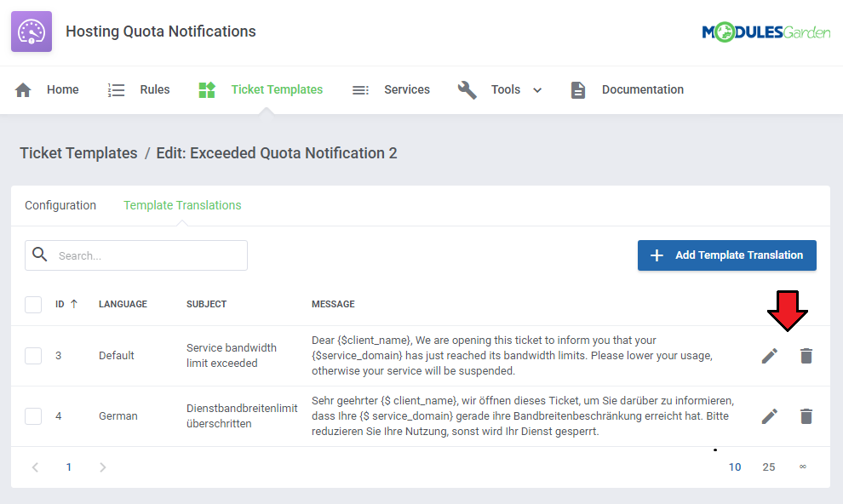Go to next page arrow
The image size is (843, 504).
(103, 467)
